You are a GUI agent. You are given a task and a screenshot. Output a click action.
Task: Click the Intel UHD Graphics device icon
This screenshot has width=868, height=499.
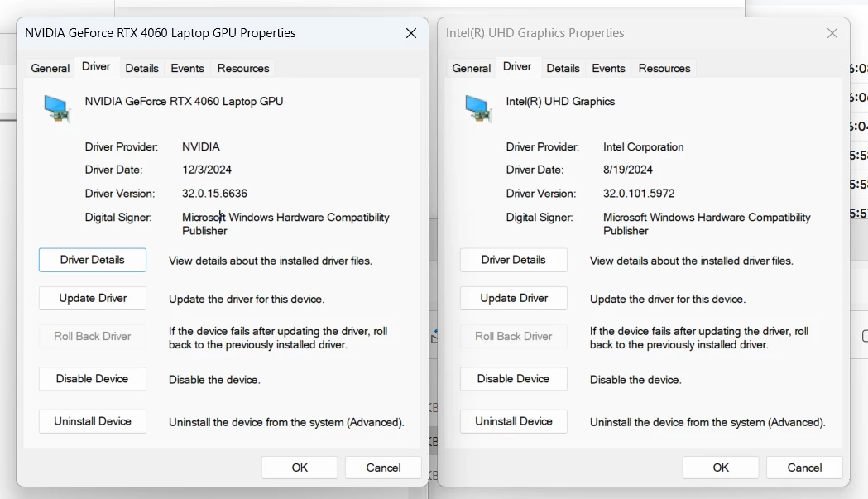coord(478,108)
